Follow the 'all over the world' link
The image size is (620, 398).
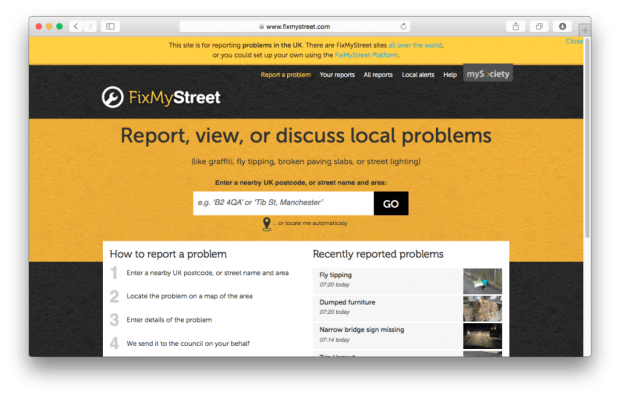(415, 45)
